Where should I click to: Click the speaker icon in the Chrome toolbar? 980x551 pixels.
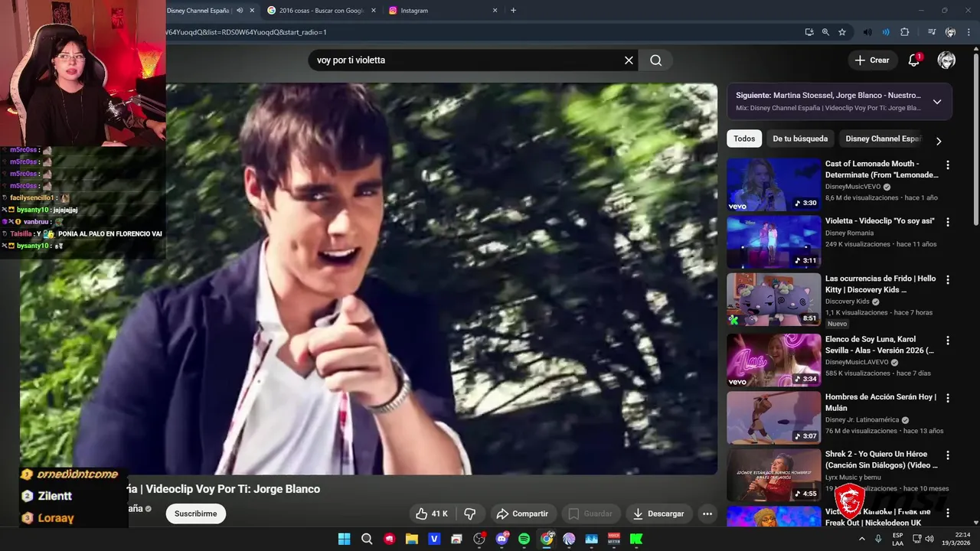coord(867,32)
